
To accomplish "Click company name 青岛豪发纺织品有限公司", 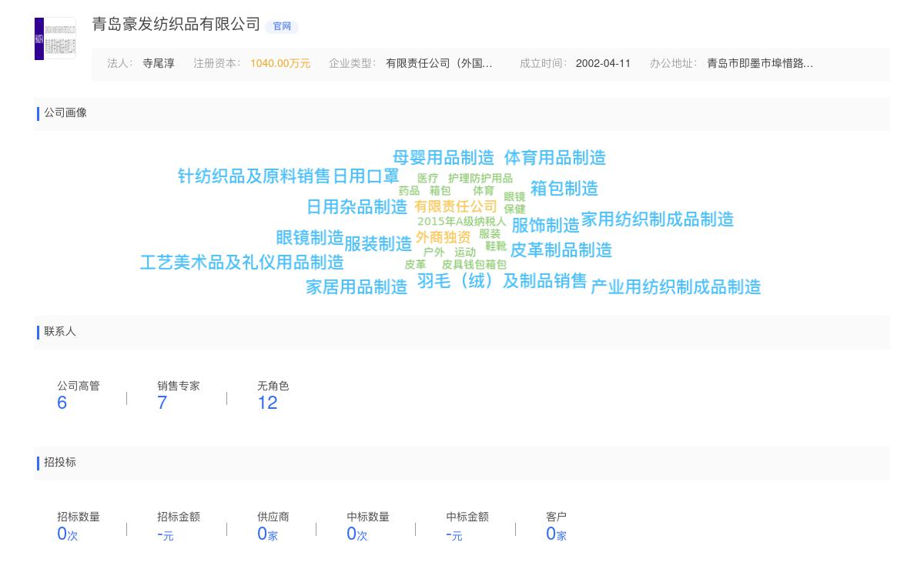I will [176, 24].
